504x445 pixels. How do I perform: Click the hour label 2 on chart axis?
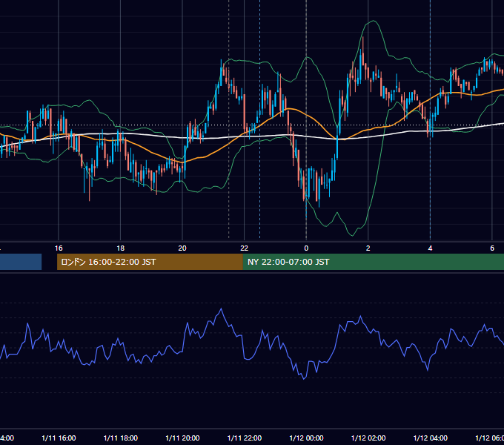coord(368,248)
